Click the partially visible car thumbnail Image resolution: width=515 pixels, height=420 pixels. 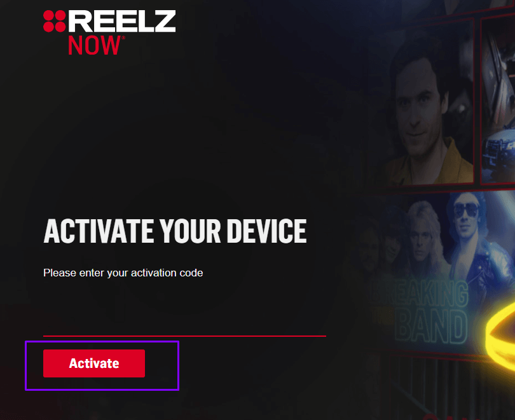(498, 98)
